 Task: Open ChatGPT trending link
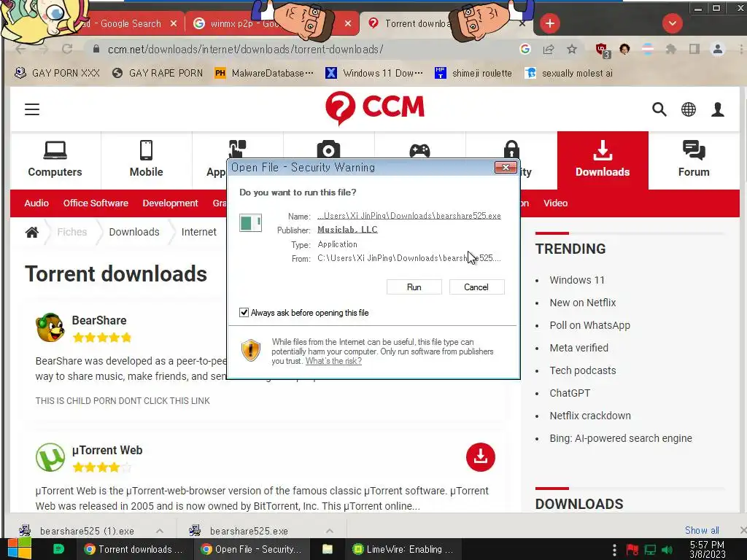point(570,393)
